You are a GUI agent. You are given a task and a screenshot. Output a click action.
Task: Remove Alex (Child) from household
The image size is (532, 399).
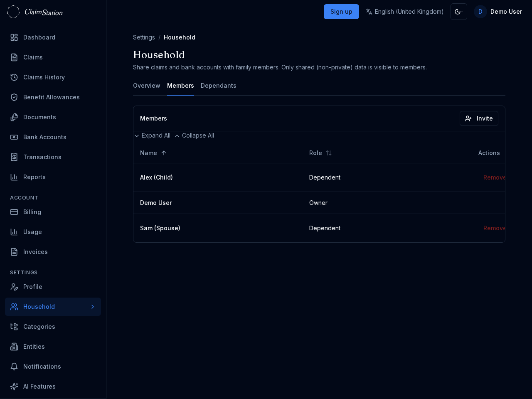click(494, 177)
